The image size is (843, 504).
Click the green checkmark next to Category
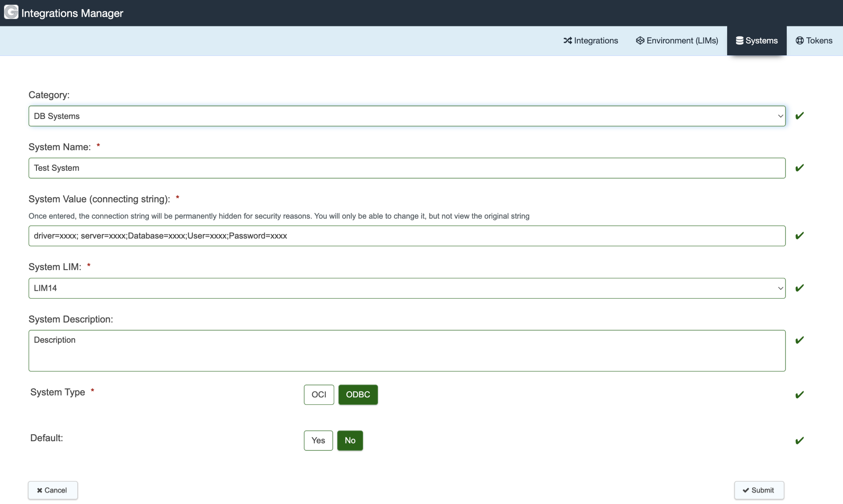800,116
